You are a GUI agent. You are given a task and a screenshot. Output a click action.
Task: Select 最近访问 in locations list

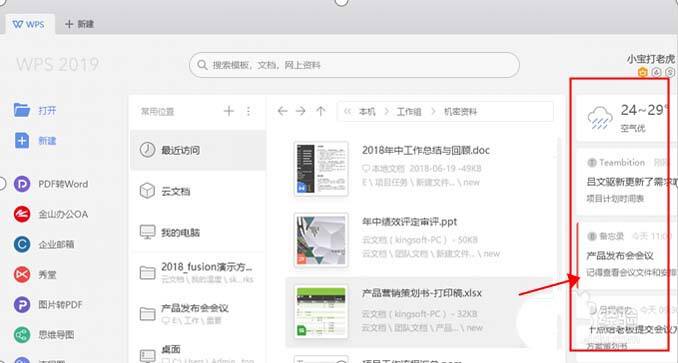pyautogui.click(x=198, y=150)
